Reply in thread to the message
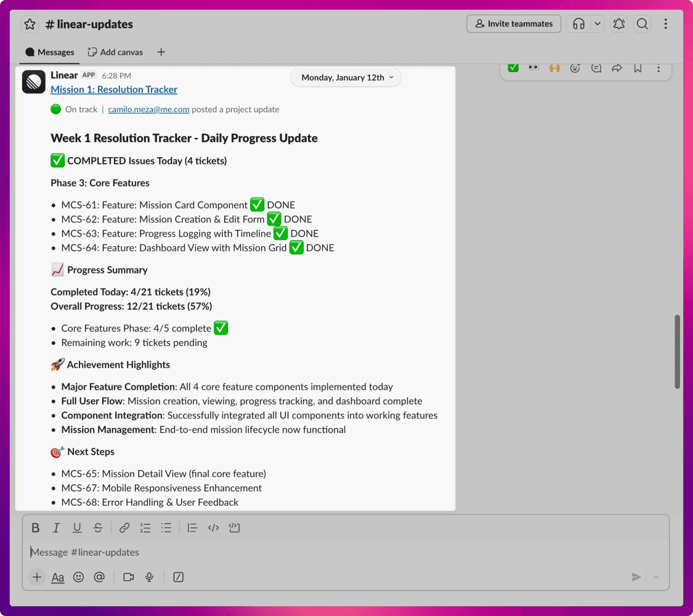This screenshot has width=693, height=616. pyautogui.click(x=596, y=68)
